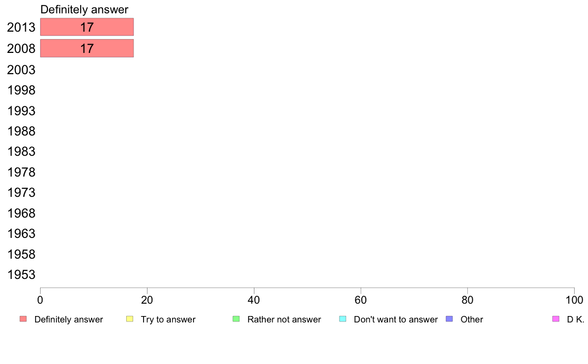Click the 2003 year label

(21, 70)
